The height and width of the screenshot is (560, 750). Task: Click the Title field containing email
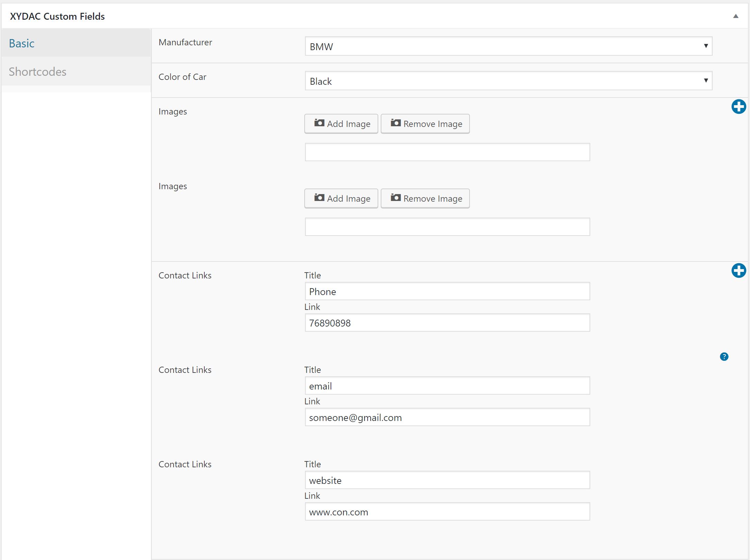point(447,386)
